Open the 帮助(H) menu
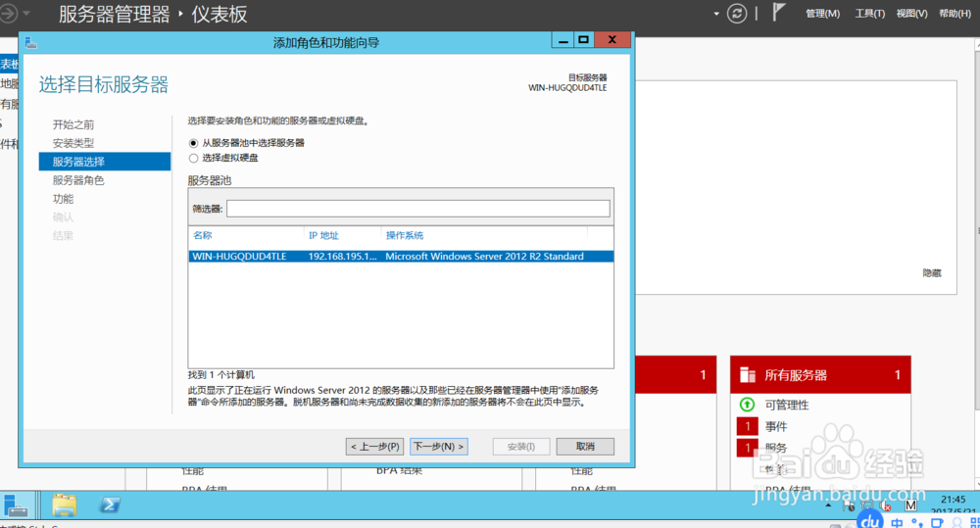The image size is (980, 528). tap(955, 14)
